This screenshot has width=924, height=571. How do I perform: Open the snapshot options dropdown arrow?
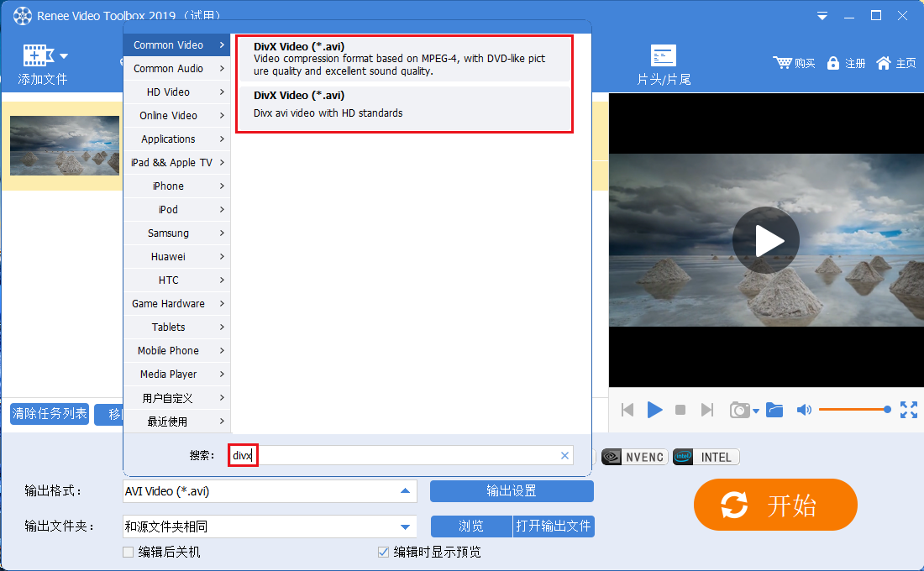click(756, 411)
